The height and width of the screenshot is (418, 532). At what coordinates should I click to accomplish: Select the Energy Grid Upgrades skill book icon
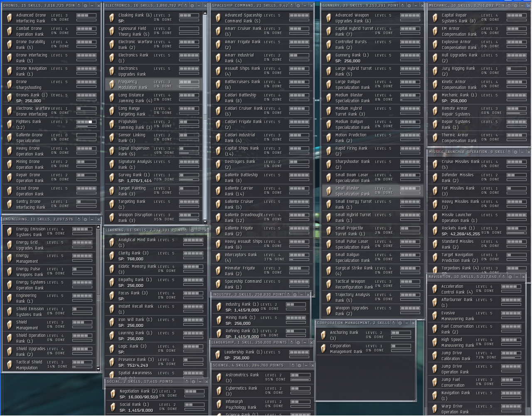[x=9, y=245]
